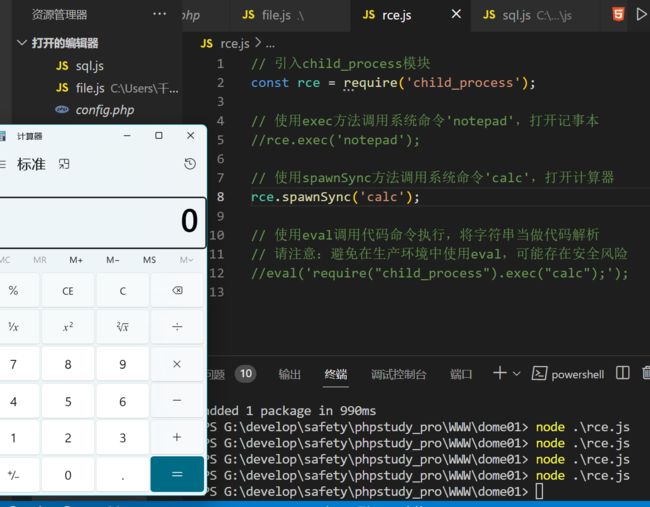The width and height of the screenshot is (650, 507).
Task: Switch to the terminal panel tab
Action: click(336, 374)
